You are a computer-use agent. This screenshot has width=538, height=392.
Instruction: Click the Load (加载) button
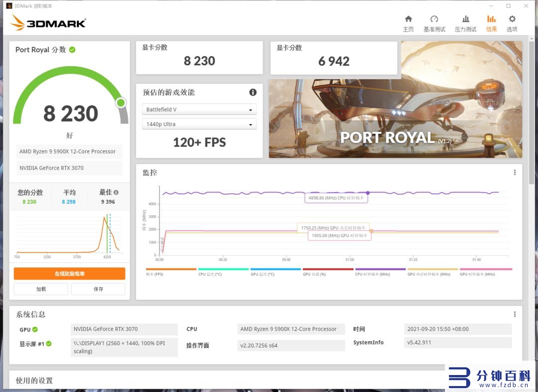tap(41, 289)
